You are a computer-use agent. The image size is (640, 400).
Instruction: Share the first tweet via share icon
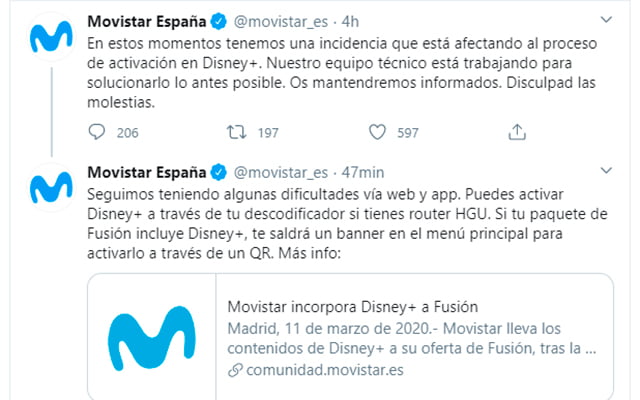coord(517,131)
